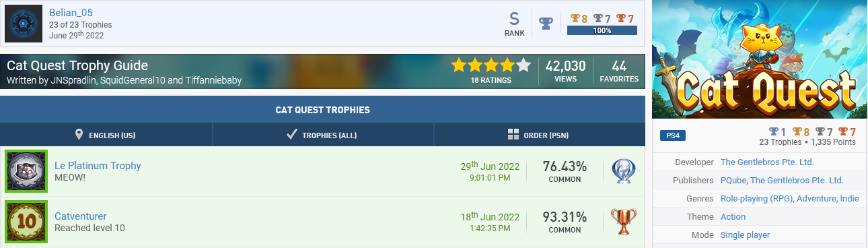
Task: Open the Order (PSN) sorting dropdown
Action: (x=540, y=135)
